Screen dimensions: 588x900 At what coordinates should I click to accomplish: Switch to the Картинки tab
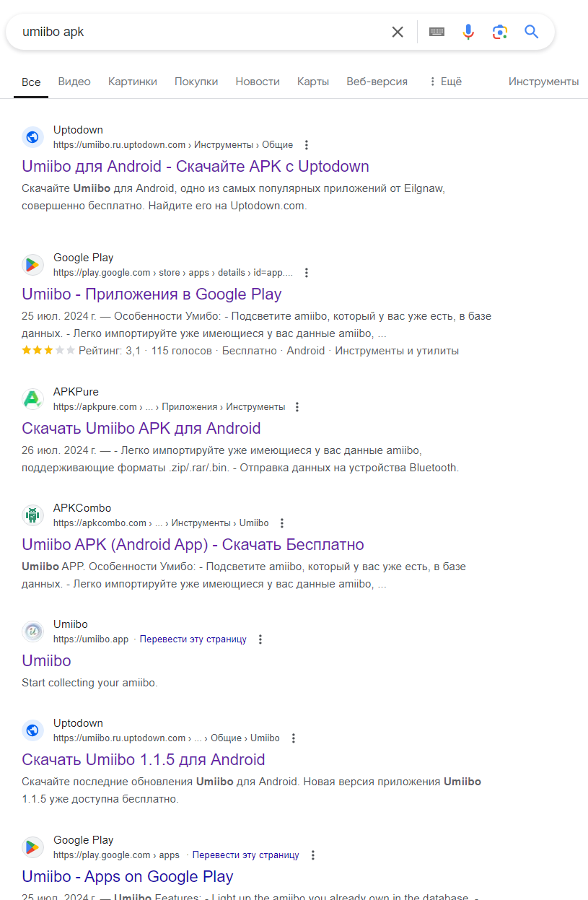133,82
